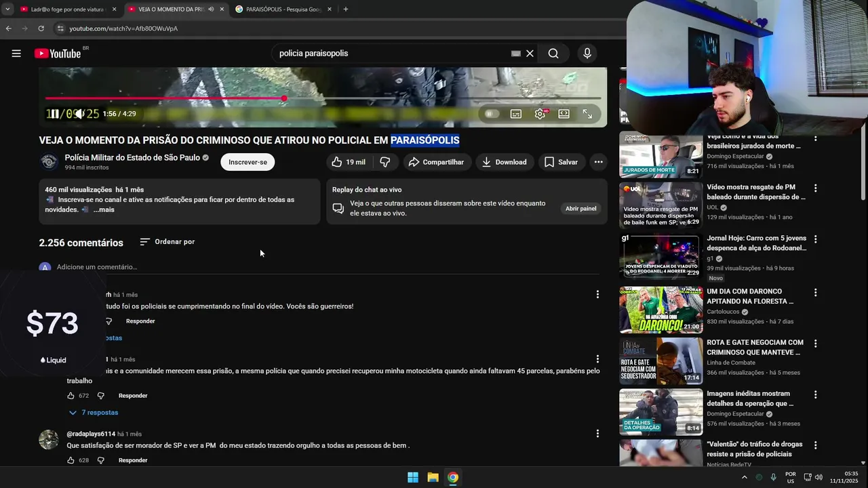Open player settings gear
This screenshot has height=488, width=868.
coord(540,114)
